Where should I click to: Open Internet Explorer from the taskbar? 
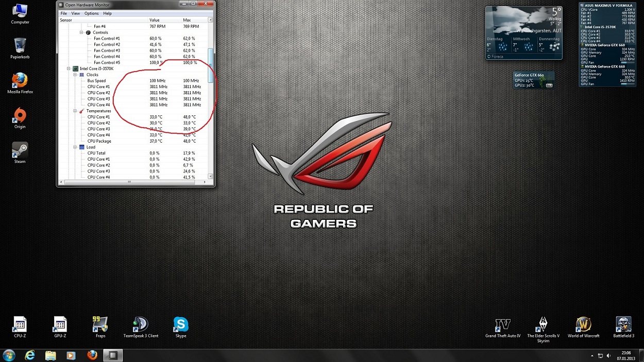coord(30,355)
